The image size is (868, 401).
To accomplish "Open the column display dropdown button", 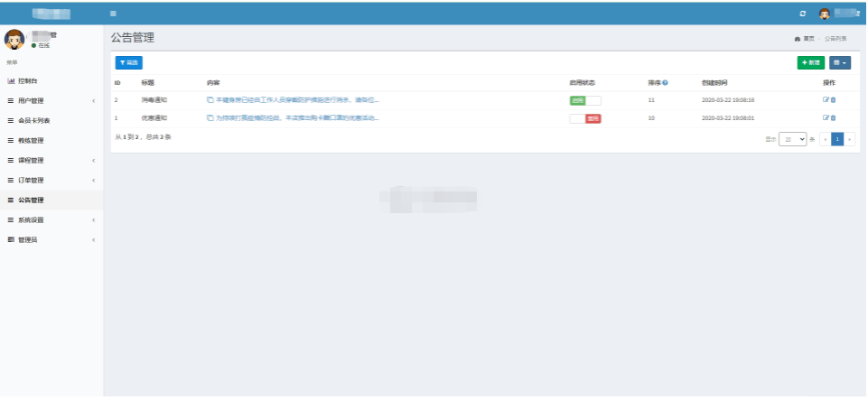I will click(839, 62).
